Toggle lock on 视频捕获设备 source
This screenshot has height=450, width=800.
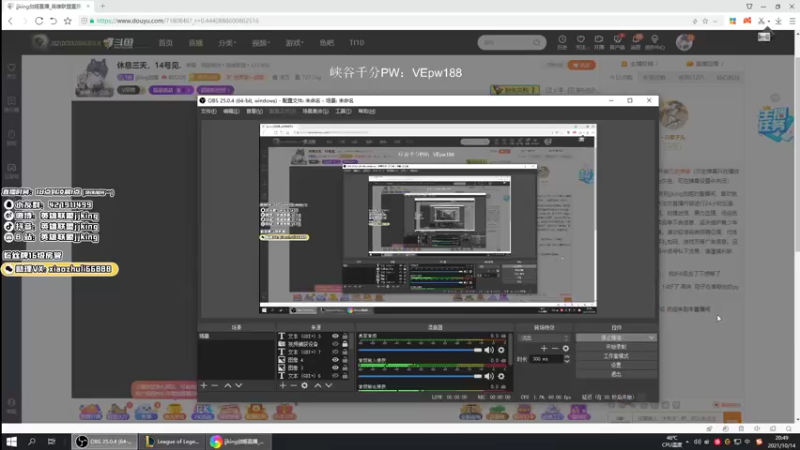point(345,344)
